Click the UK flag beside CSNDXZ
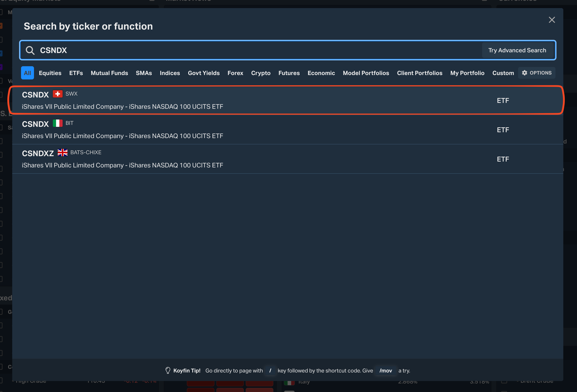577x392 pixels. coord(63,152)
